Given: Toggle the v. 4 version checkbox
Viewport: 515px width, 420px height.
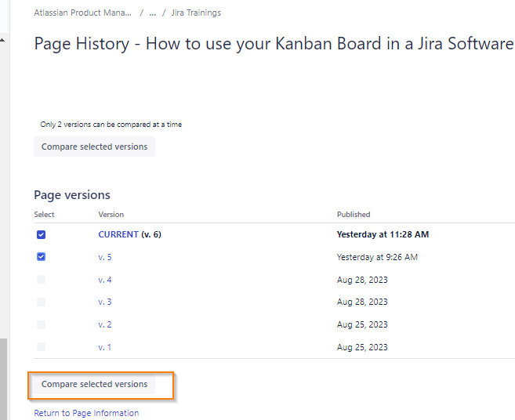Looking at the screenshot, I should pyautogui.click(x=42, y=280).
